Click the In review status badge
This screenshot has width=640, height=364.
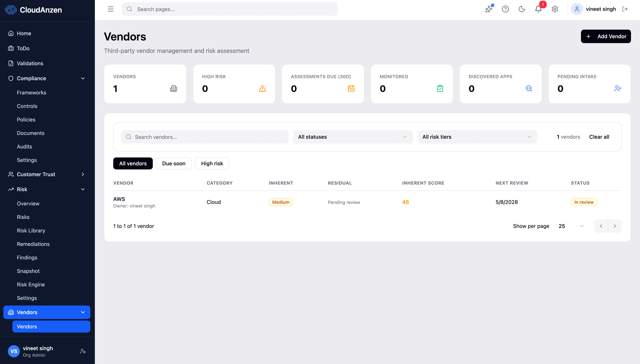[584, 202]
